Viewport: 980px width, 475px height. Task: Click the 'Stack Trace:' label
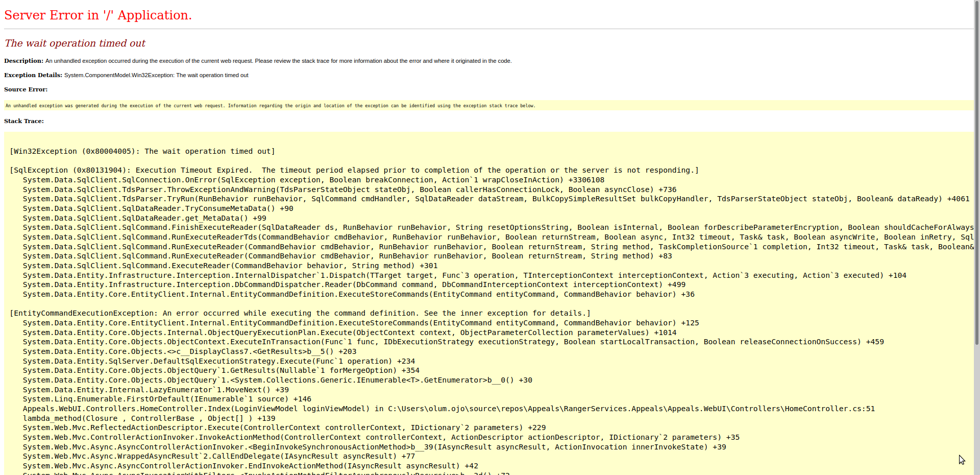tap(24, 121)
